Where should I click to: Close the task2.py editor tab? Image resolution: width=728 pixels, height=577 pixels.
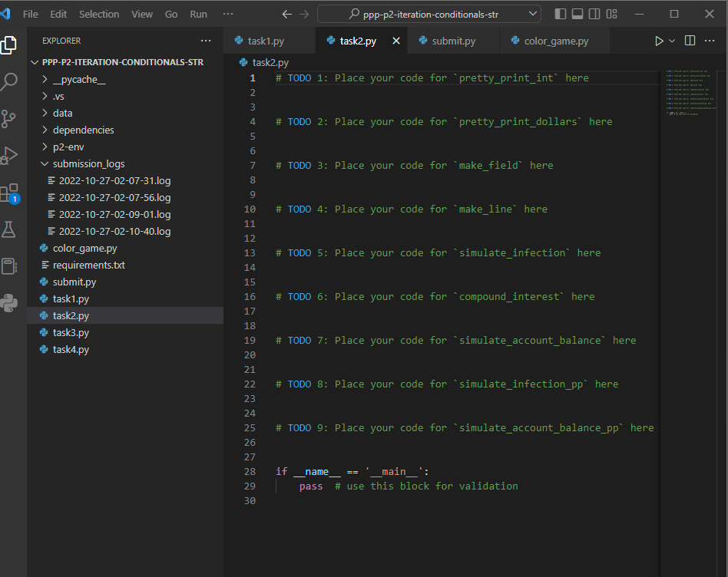pyautogui.click(x=396, y=41)
